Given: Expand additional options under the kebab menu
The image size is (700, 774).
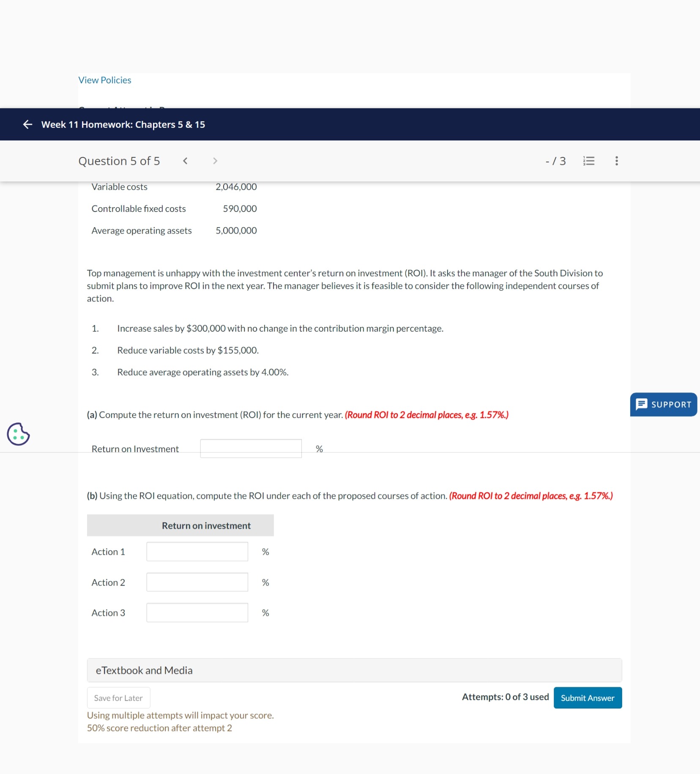Looking at the screenshot, I should click(616, 161).
